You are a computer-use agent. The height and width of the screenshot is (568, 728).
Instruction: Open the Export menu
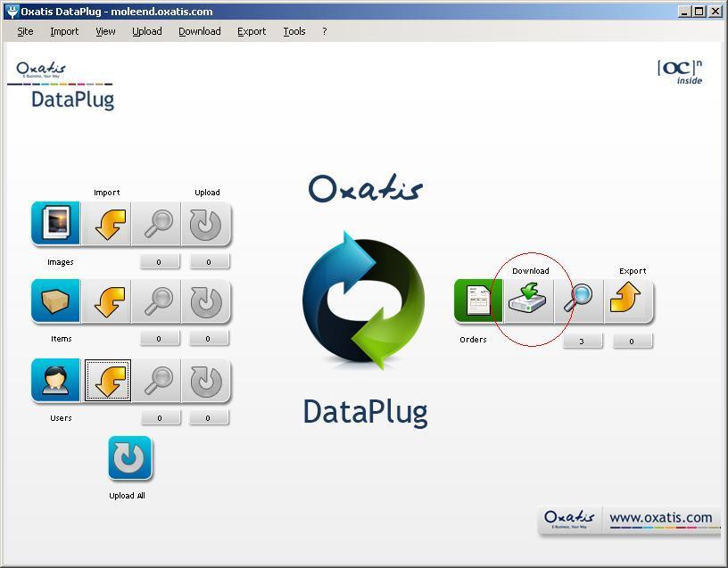click(252, 31)
